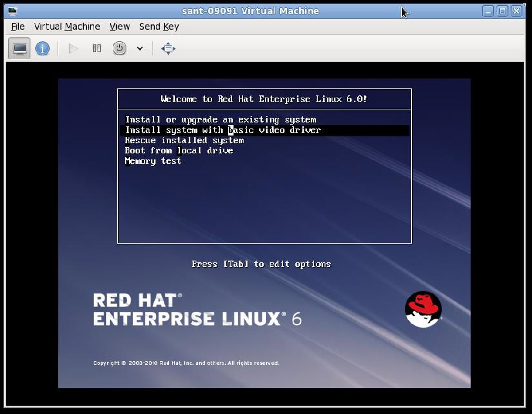Switch to fullscreen view icon

[x=168, y=48]
